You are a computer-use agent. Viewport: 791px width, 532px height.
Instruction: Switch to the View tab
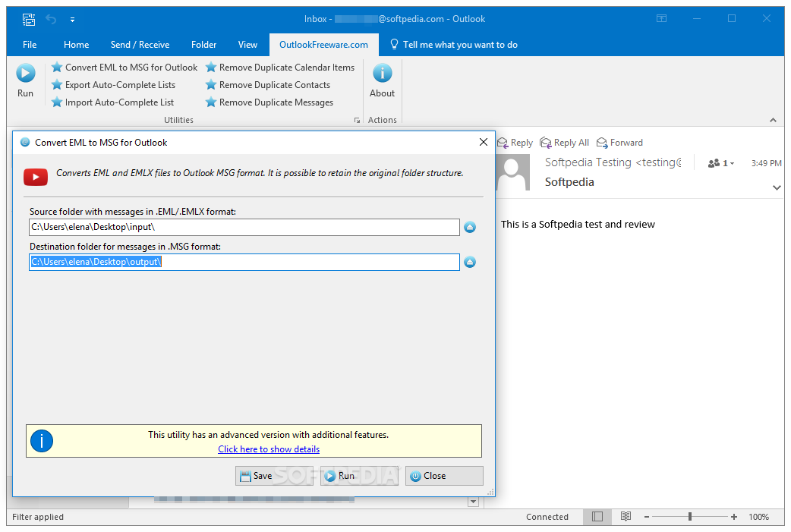[x=247, y=45]
